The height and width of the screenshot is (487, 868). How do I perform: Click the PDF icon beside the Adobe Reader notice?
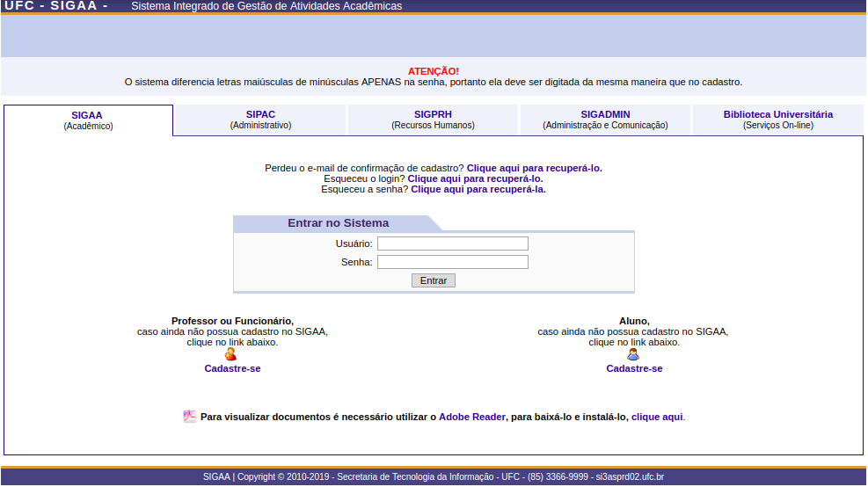point(190,416)
